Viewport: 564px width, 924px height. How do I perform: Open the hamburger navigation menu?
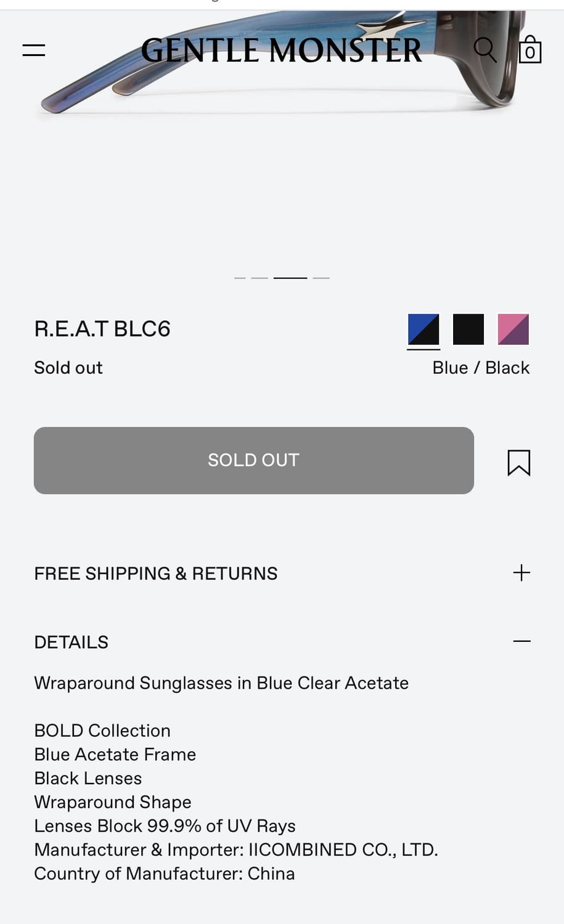coord(33,49)
